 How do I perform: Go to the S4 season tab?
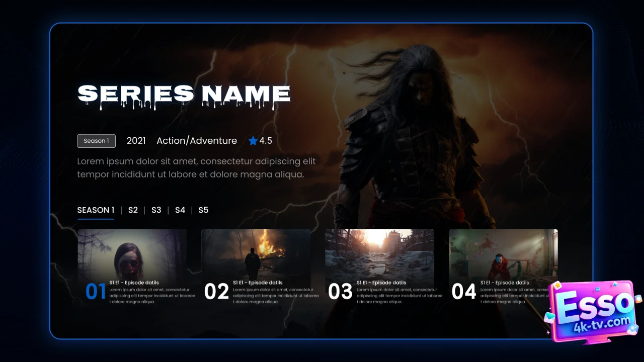180,210
